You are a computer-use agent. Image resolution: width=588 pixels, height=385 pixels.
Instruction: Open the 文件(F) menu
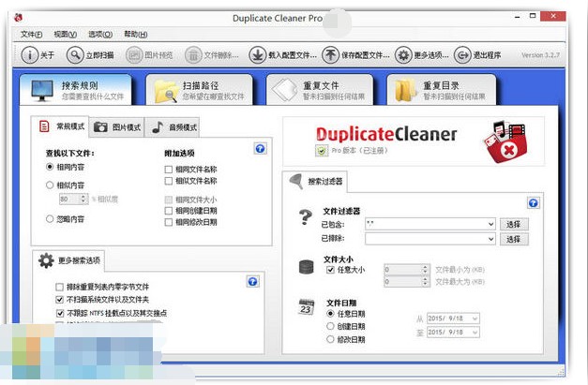tap(31, 35)
